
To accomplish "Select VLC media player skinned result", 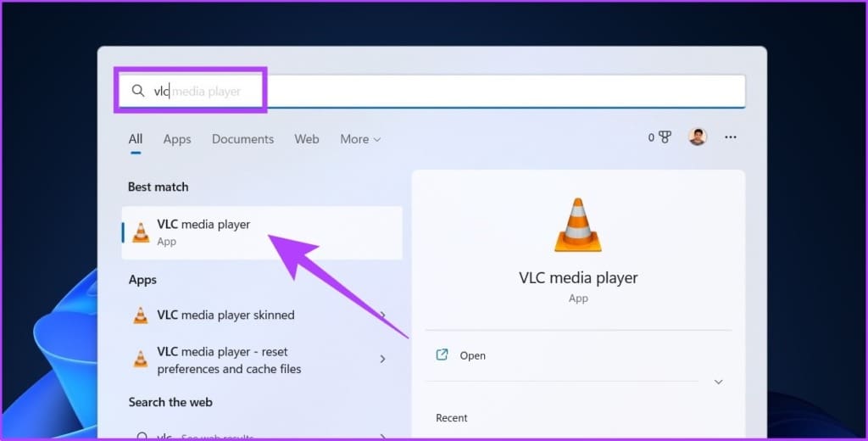I will 262,315.
